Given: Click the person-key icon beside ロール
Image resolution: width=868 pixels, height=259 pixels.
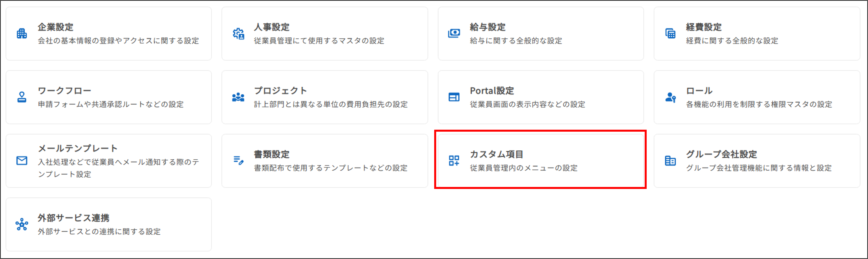Looking at the screenshot, I should [x=670, y=97].
